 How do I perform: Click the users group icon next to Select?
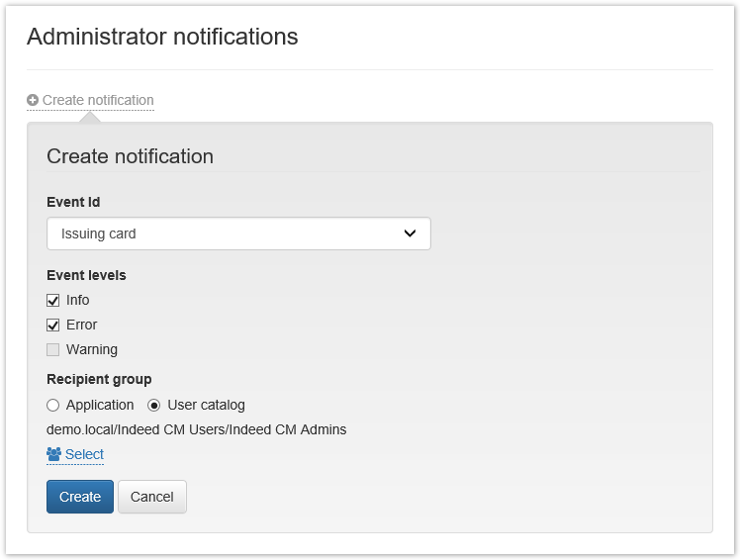click(53, 454)
